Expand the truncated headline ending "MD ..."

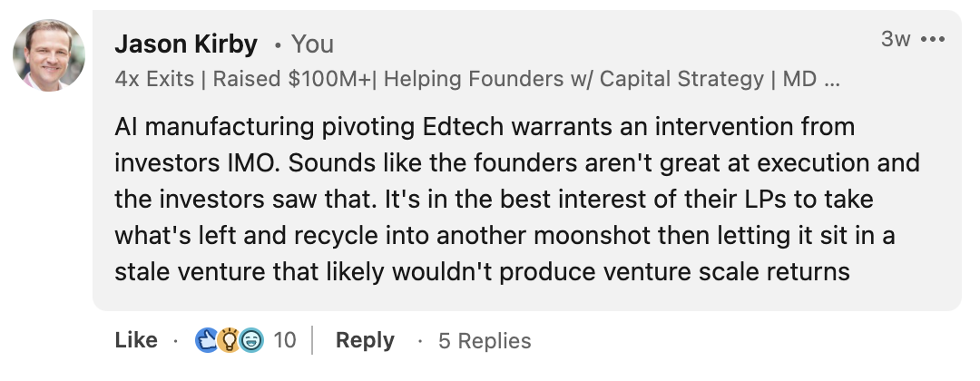(811, 79)
